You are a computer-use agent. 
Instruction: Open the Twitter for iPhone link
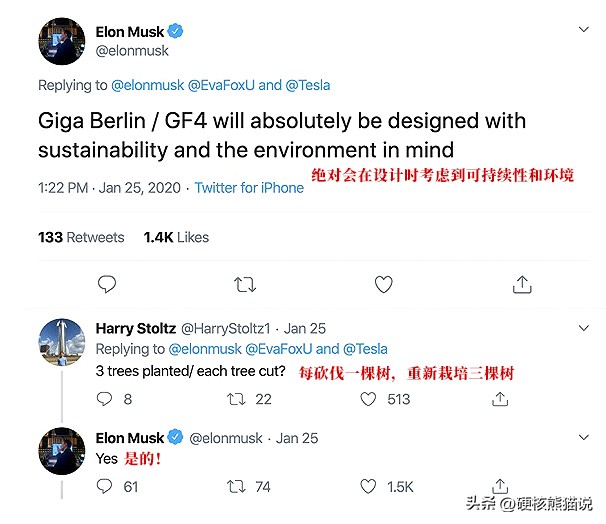(x=249, y=188)
